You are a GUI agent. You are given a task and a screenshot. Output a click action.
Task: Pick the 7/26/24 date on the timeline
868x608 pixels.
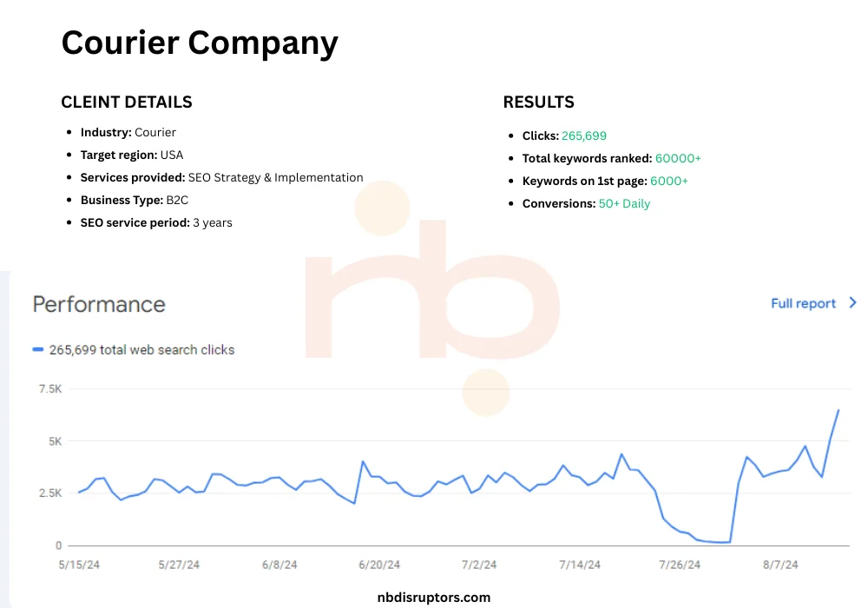click(x=679, y=565)
